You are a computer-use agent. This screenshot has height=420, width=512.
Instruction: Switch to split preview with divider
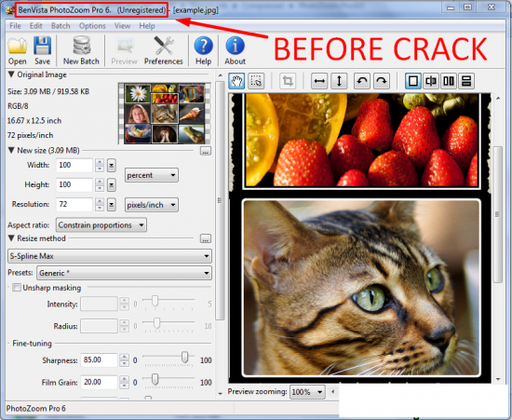pos(431,81)
